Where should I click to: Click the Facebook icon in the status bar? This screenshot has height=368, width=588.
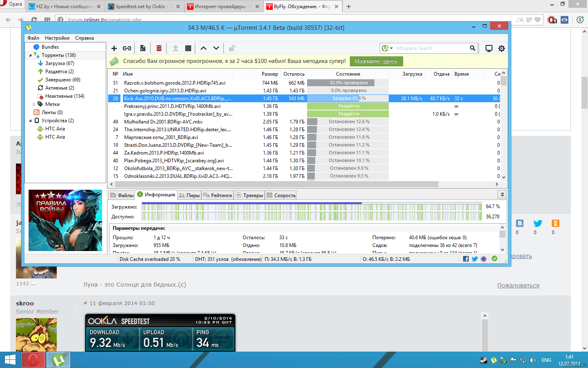466,259
